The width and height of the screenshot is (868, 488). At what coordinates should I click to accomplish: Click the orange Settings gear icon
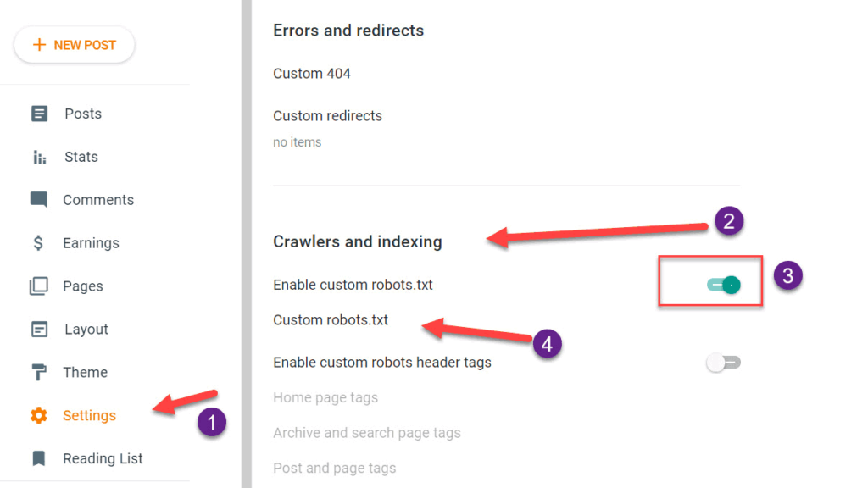coord(39,415)
